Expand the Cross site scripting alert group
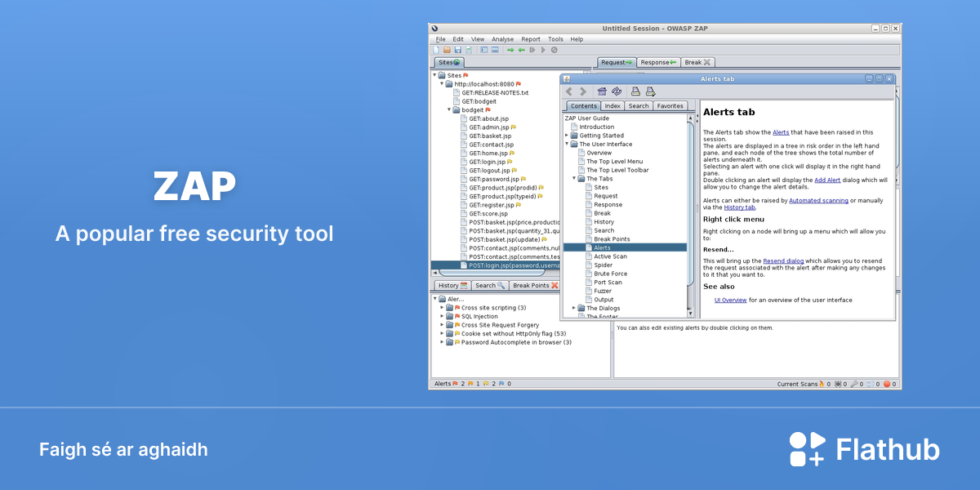Viewport: 980px width, 490px height. (442, 308)
